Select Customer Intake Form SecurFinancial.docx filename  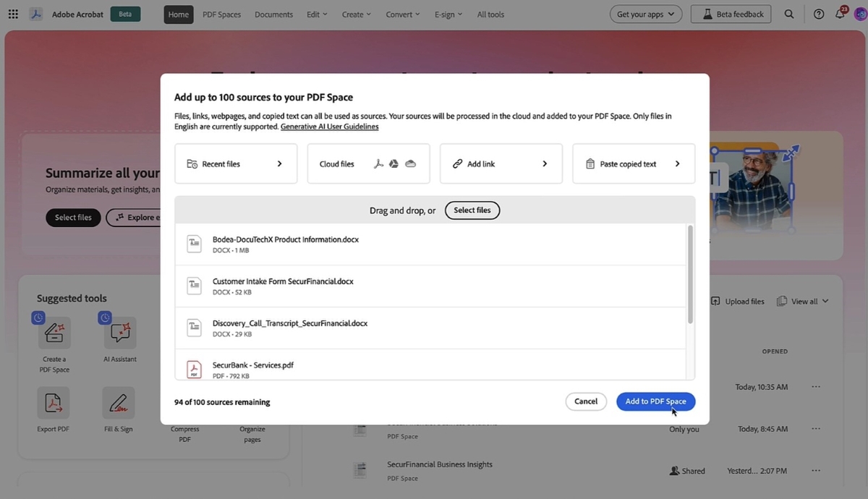pyautogui.click(x=283, y=281)
